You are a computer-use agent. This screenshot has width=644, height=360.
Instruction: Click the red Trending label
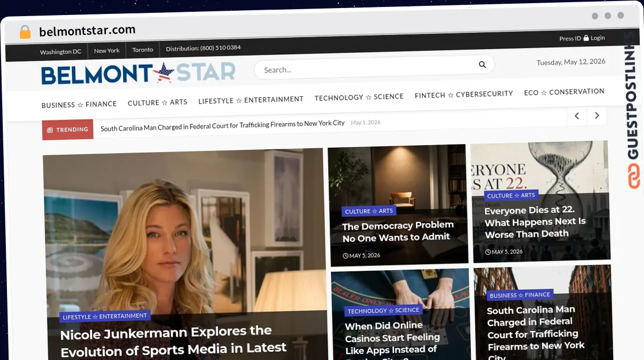[68, 129]
